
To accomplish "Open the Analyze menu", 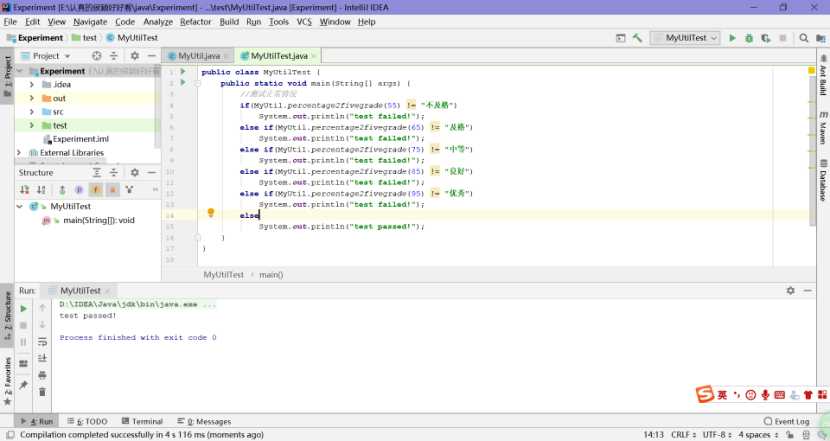I will click(x=158, y=22).
